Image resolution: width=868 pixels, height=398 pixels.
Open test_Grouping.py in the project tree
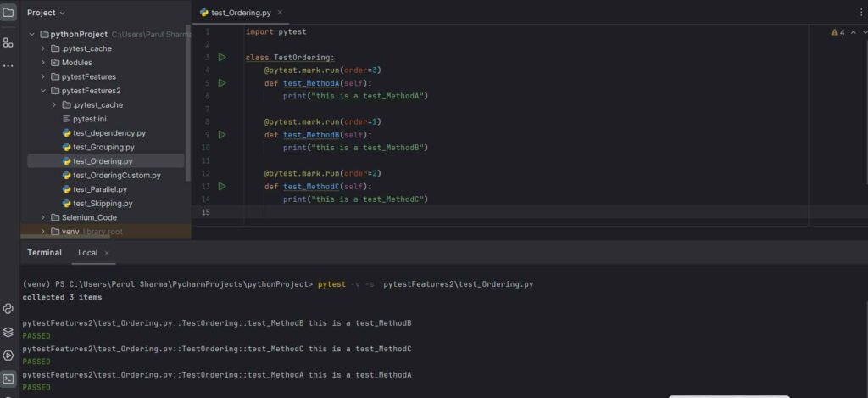click(x=103, y=147)
